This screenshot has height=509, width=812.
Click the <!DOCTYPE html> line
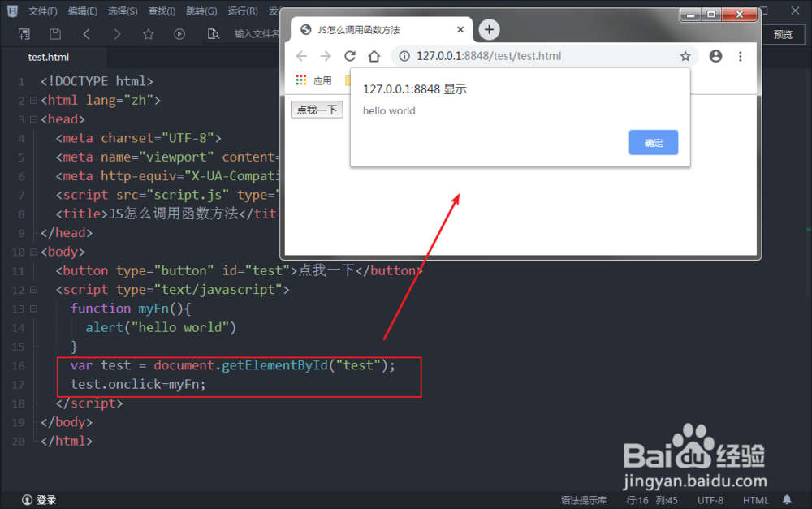point(97,81)
